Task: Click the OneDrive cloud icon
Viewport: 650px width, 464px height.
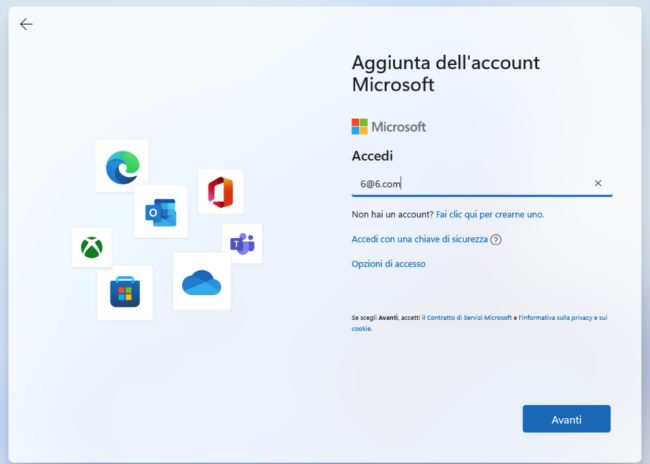Action: 201,282
